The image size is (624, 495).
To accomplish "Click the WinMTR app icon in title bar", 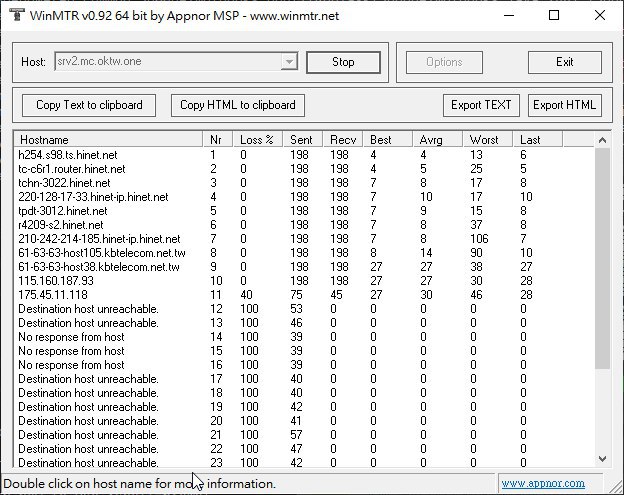I will click(17, 15).
